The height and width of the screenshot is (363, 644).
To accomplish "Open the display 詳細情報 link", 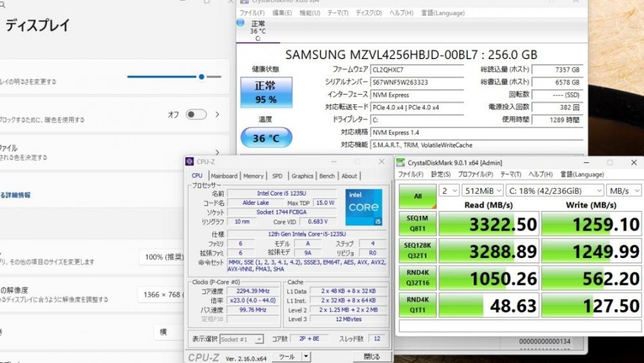I will pyautogui.click(x=15, y=195).
